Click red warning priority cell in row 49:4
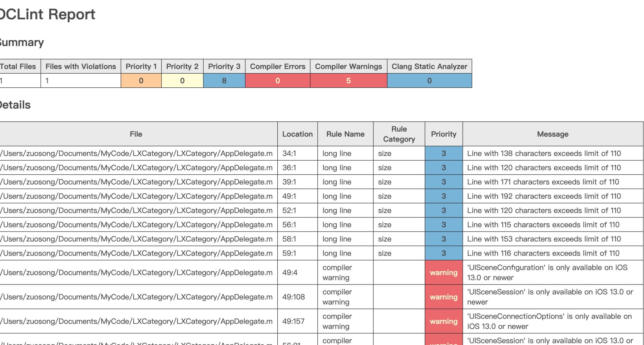 coord(443,273)
